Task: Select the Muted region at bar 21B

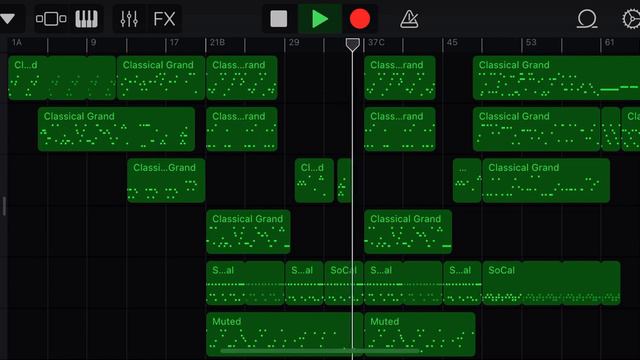Action: [x=284, y=334]
